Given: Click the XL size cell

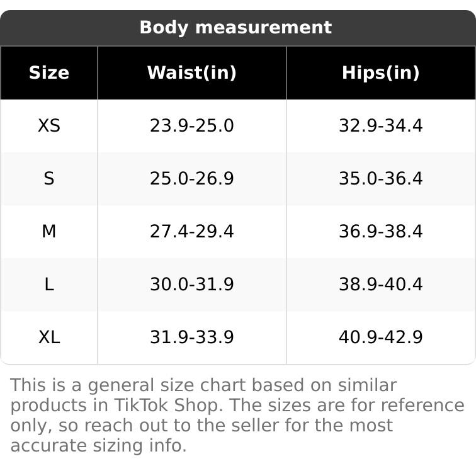Looking at the screenshot, I should 49,338.
